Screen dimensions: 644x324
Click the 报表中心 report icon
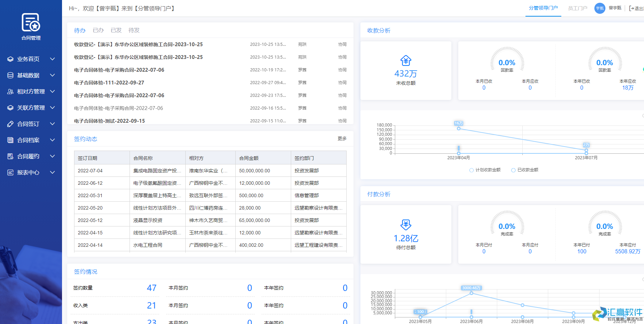(10, 172)
